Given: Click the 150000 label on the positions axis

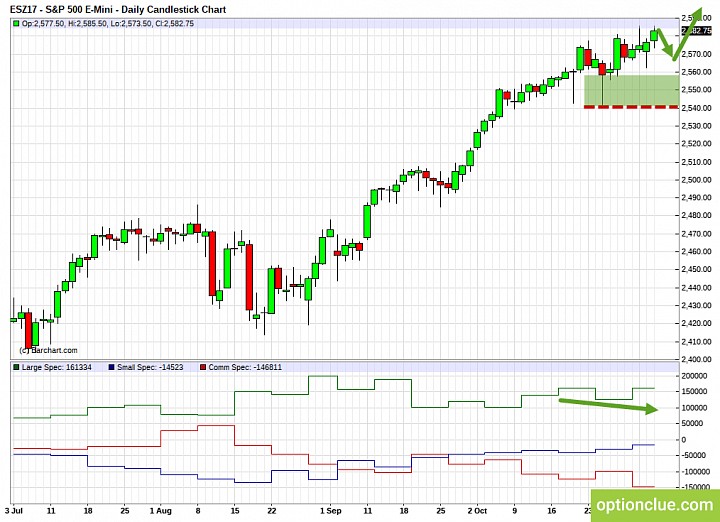Looking at the screenshot, I should [x=692, y=392].
